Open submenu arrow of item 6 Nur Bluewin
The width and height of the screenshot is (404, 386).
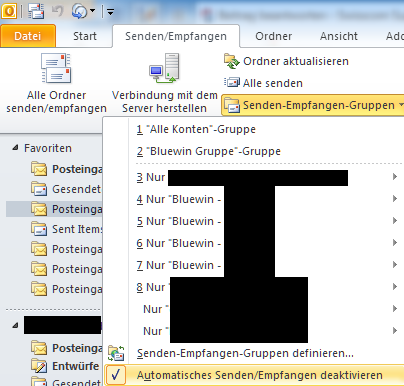395,243
